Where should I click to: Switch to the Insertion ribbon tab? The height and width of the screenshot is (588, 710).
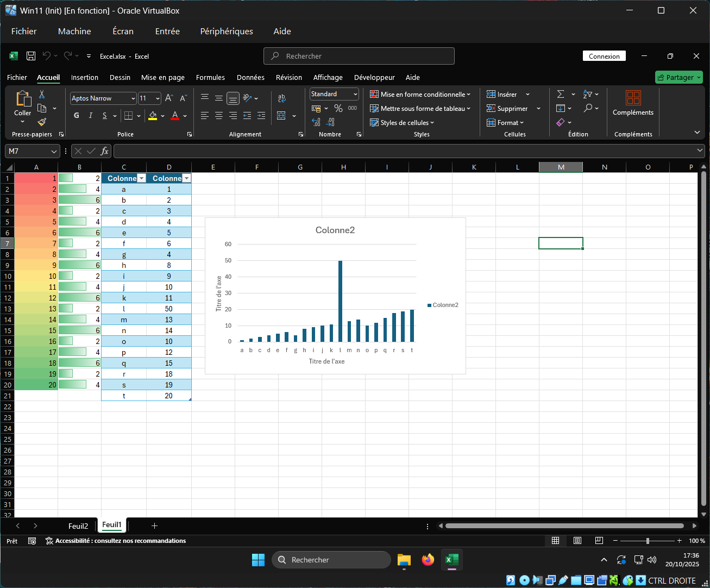85,77
